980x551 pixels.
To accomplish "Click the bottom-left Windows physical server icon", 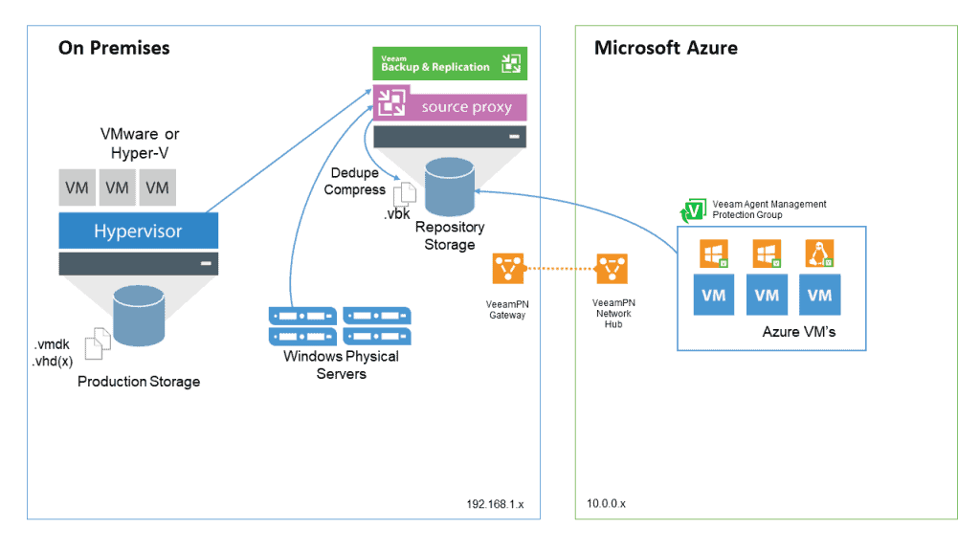I will point(302,337).
